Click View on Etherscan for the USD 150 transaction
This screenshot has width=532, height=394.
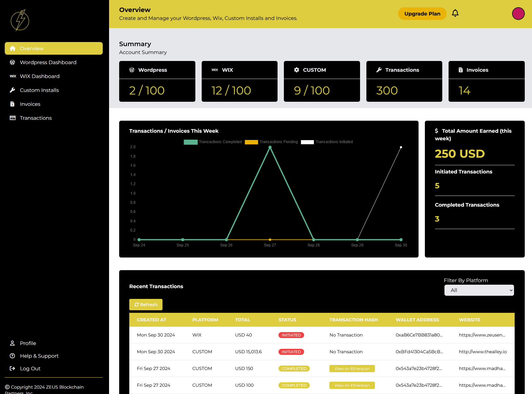coord(352,368)
